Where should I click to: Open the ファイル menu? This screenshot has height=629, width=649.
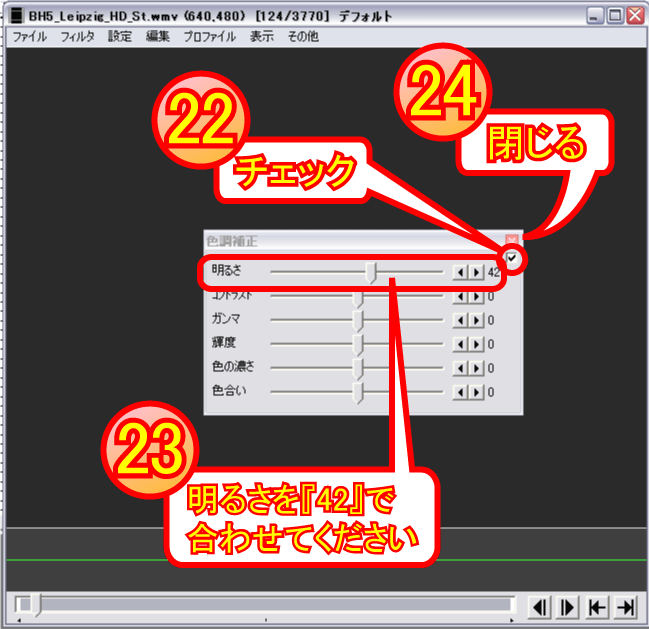coord(30,36)
